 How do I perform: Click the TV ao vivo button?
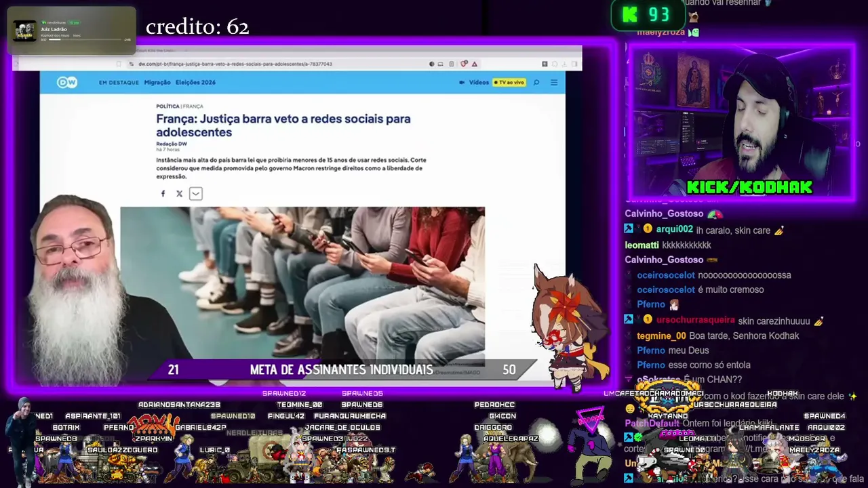pos(509,83)
